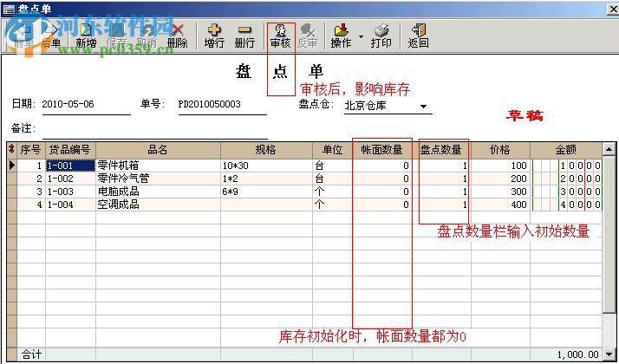The height and width of the screenshot is (364, 619).
Task: Select cell 1-002 in 货品编号 column
Action: tap(70, 179)
